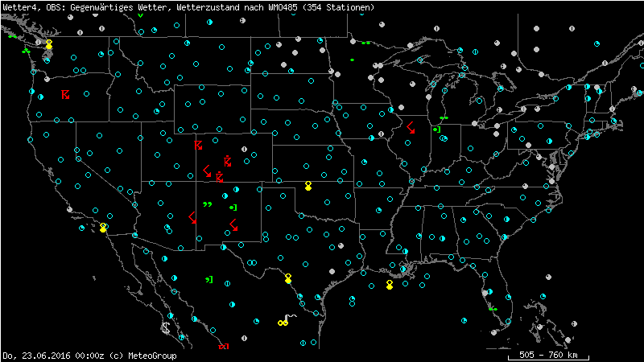Select the red lightning symbol in northern Illinois

(x=411, y=128)
